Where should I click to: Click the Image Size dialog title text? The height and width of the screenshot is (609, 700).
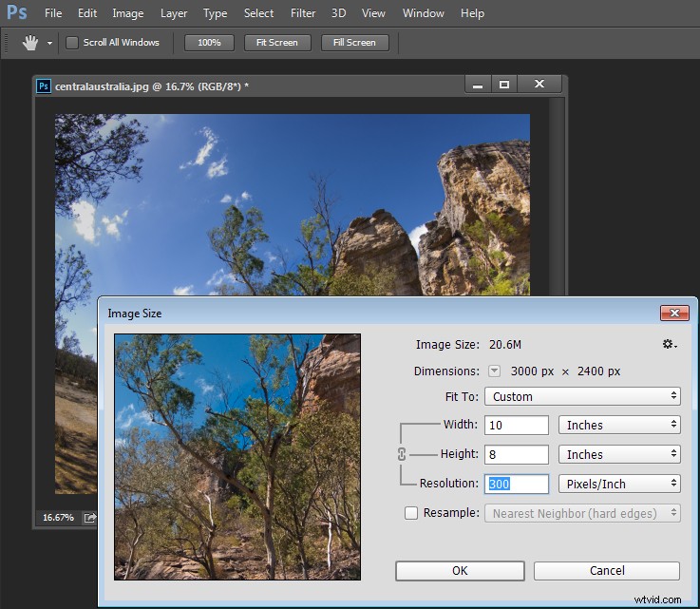134,314
